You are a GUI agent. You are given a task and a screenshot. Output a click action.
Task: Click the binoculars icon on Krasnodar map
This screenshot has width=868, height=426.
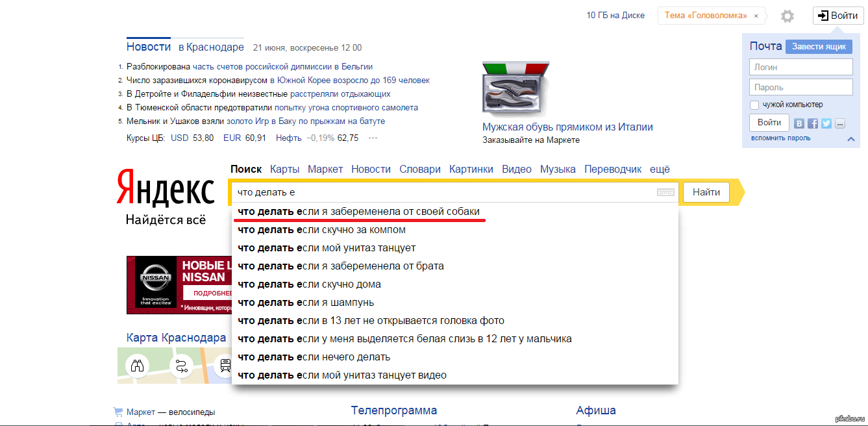138,366
